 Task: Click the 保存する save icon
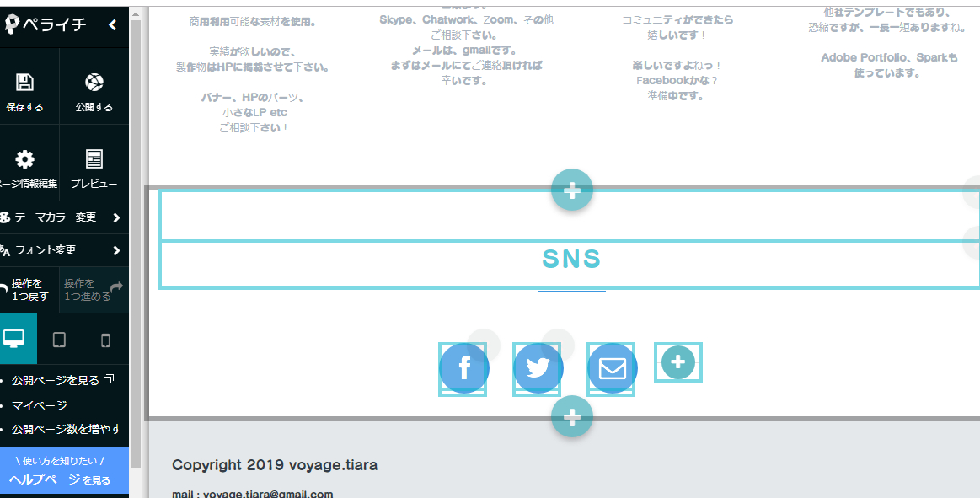(x=25, y=83)
